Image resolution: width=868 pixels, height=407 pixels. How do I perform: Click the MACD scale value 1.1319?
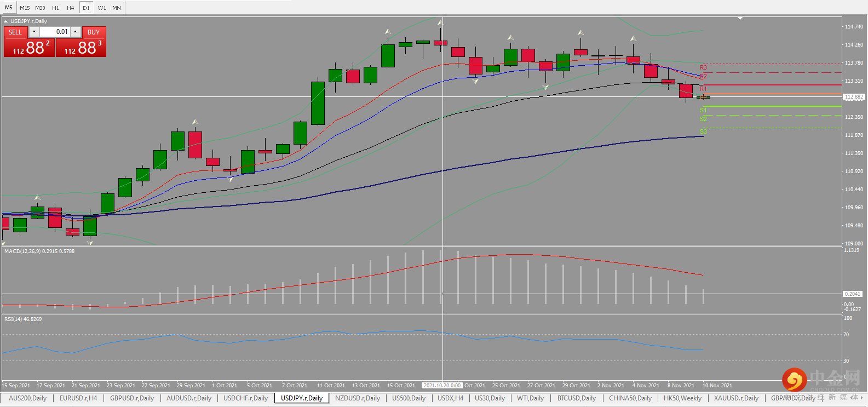tap(852, 250)
